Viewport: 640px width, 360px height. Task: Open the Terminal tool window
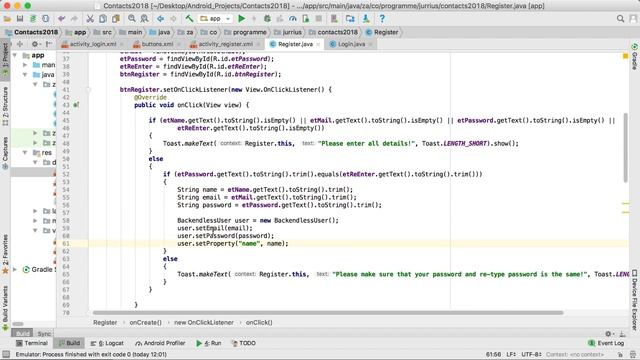coord(32,343)
